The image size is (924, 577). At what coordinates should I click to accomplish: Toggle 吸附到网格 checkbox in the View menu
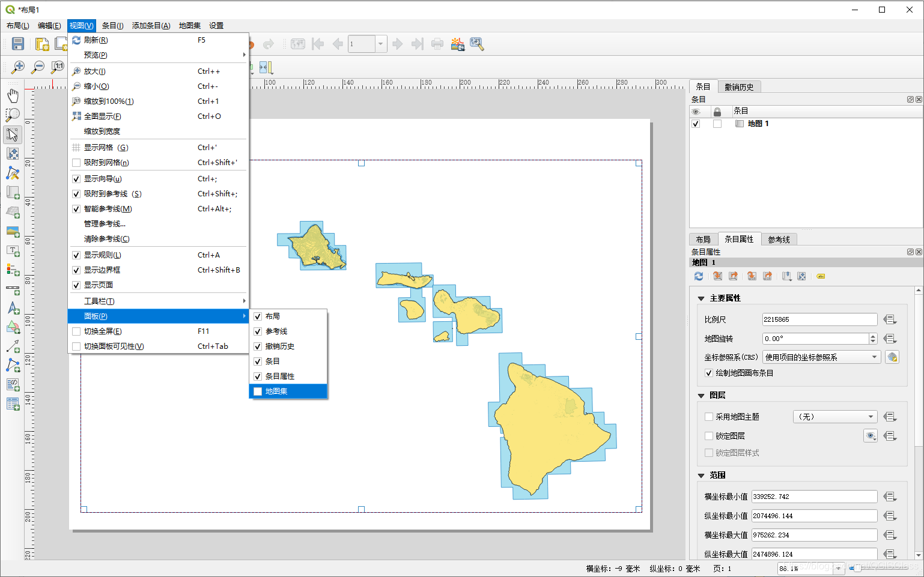76,163
